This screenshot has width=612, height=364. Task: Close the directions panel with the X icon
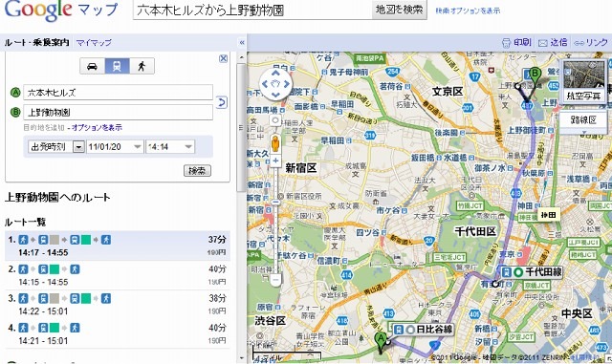[223, 58]
